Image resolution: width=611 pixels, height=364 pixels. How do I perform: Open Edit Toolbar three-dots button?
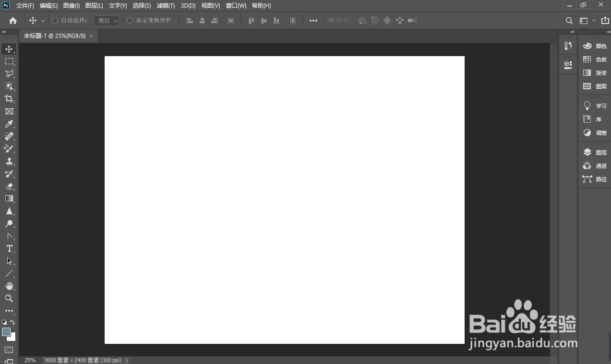tap(9, 311)
